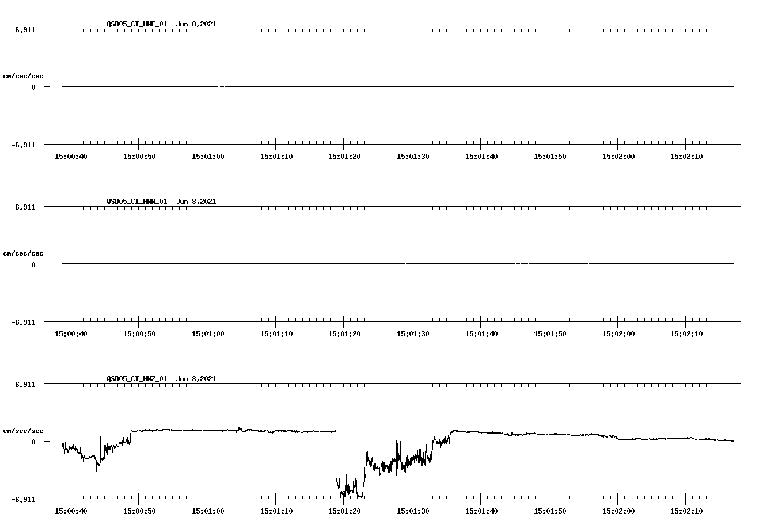Click the 15:01:40 time label under HNZ plot

click(481, 511)
